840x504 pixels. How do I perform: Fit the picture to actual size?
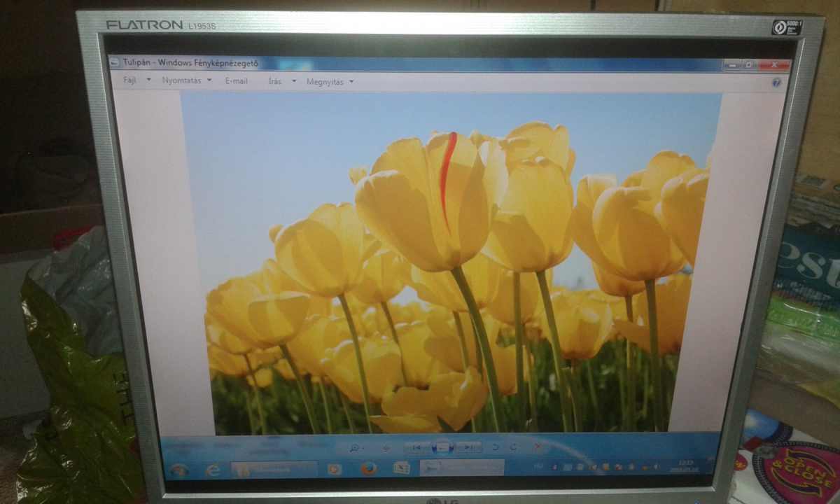pyautogui.click(x=386, y=447)
